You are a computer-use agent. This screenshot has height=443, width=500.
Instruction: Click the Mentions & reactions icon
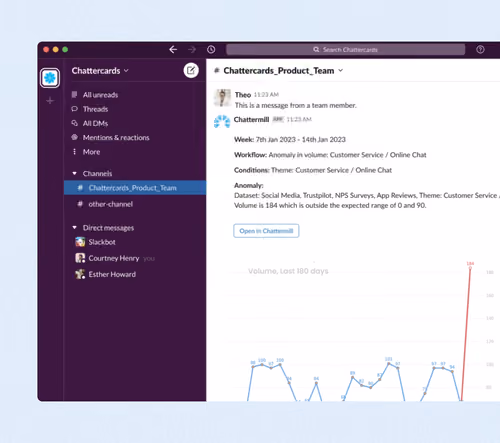(x=74, y=137)
